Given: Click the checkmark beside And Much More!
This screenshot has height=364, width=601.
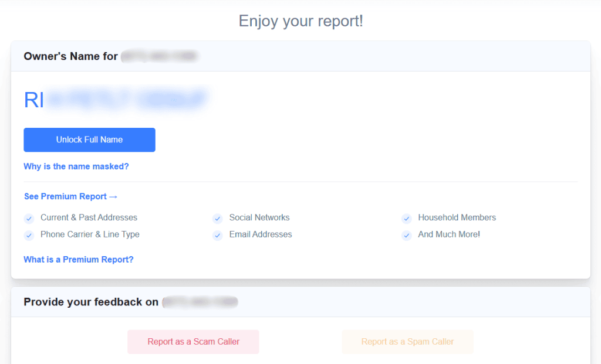Looking at the screenshot, I should (406, 234).
